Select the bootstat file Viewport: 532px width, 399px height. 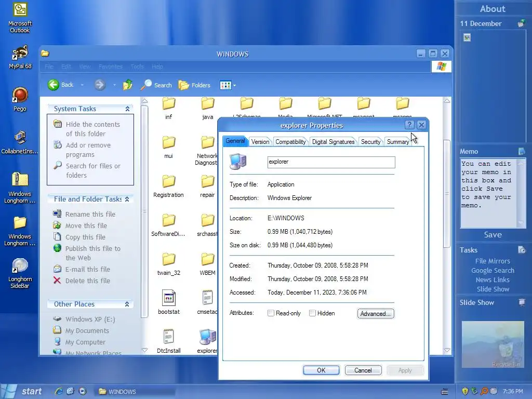click(x=169, y=302)
